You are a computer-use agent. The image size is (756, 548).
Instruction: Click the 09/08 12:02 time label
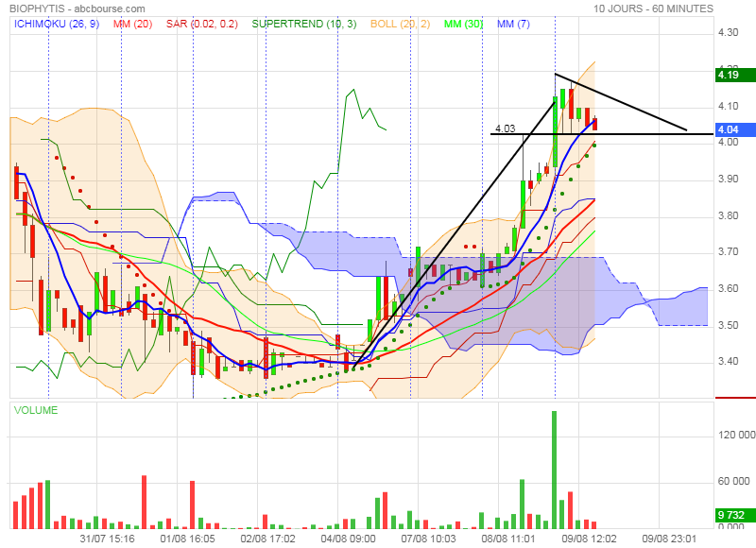click(589, 539)
